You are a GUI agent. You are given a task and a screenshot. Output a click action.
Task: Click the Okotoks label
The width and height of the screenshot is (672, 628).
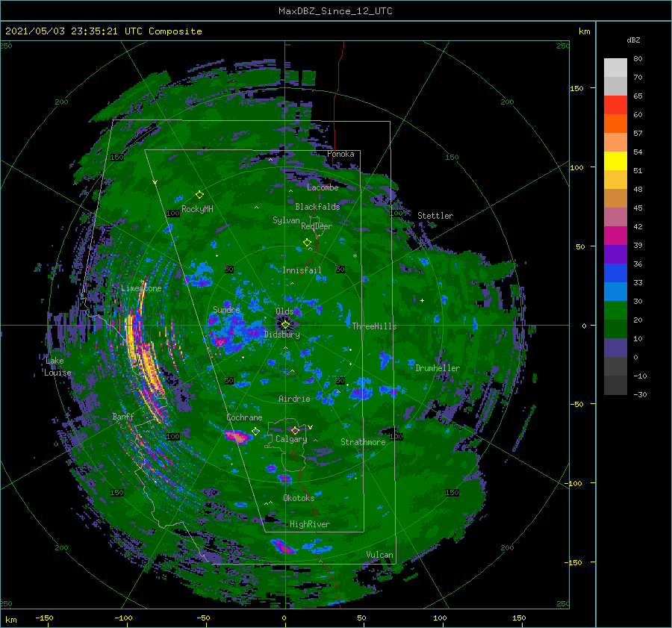pos(299,497)
